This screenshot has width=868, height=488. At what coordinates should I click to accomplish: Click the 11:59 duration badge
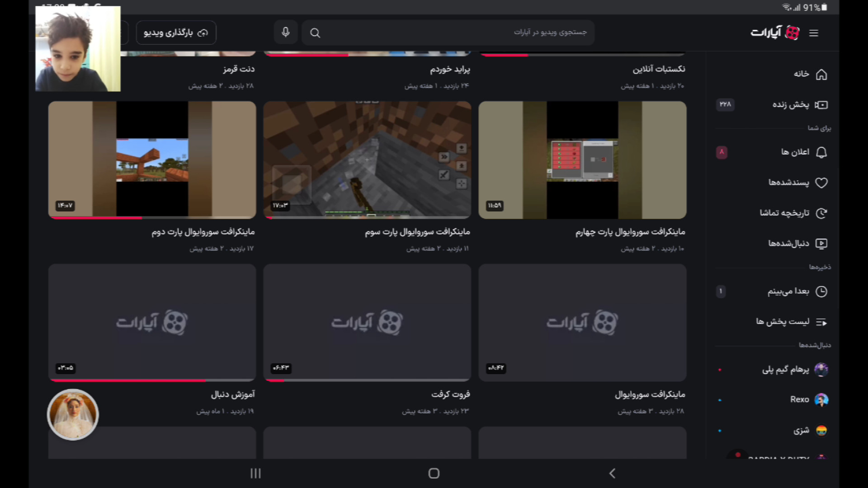pyautogui.click(x=495, y=206)
